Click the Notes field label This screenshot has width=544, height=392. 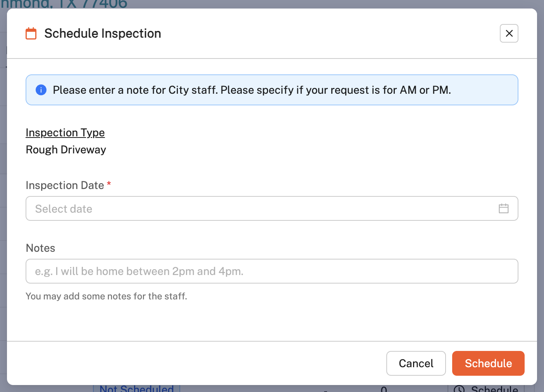[40, 248]
